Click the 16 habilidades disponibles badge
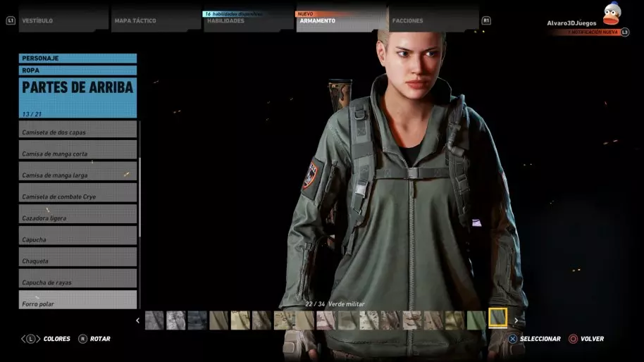Image resolution: width=644 pixels, height=362 pixels. 233,14
